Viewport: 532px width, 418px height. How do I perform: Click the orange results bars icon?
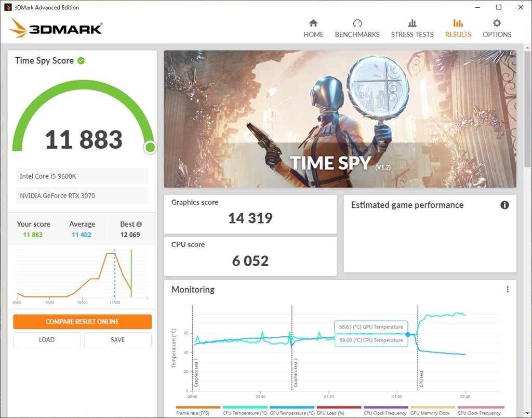pos(458,23)
